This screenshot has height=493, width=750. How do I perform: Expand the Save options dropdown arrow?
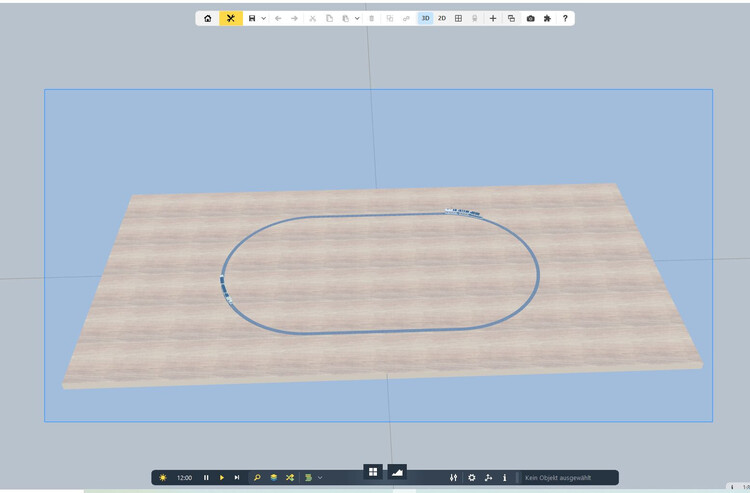[x=263, y=18]
